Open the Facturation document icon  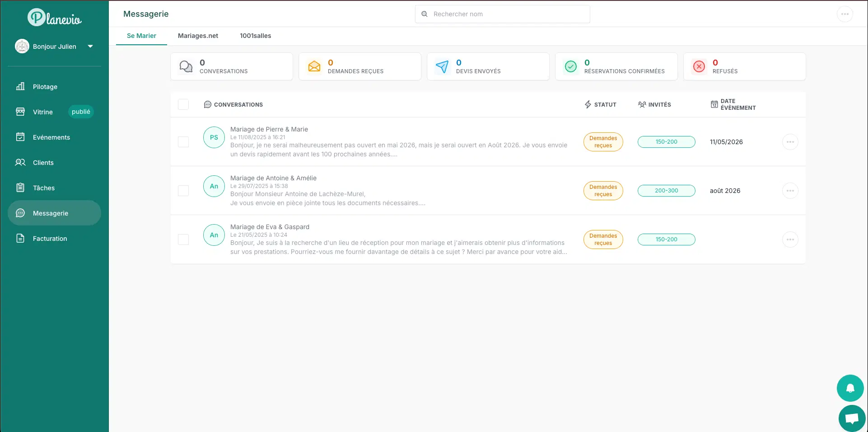[20, 238]
